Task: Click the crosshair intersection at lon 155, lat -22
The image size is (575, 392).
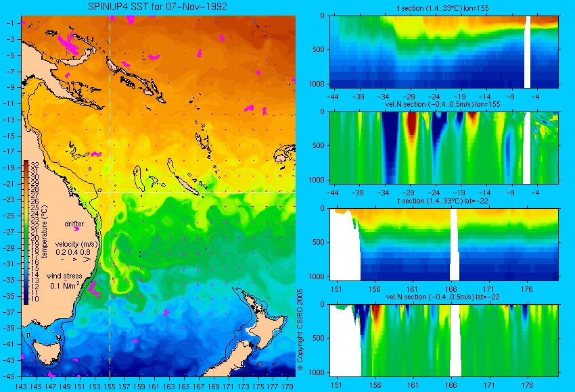Action: 110,192
